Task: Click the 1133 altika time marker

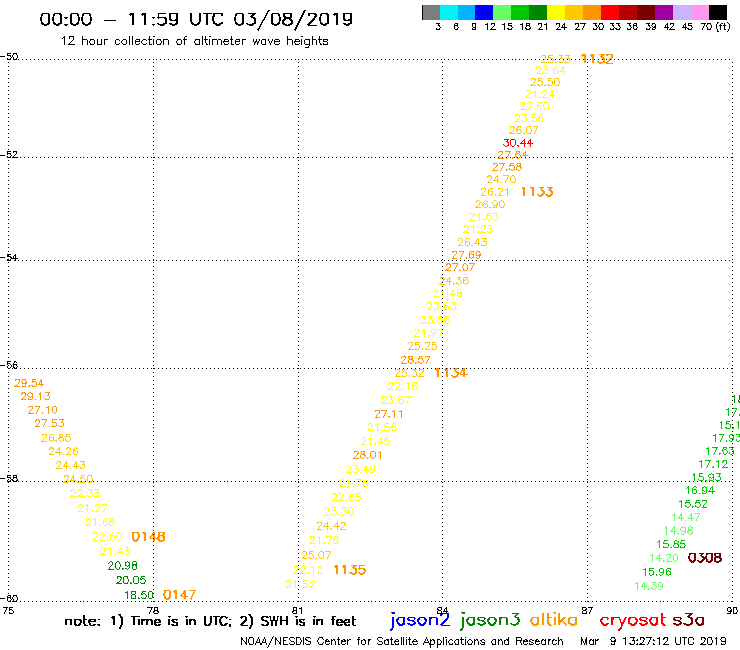Action: pos(537,192)
